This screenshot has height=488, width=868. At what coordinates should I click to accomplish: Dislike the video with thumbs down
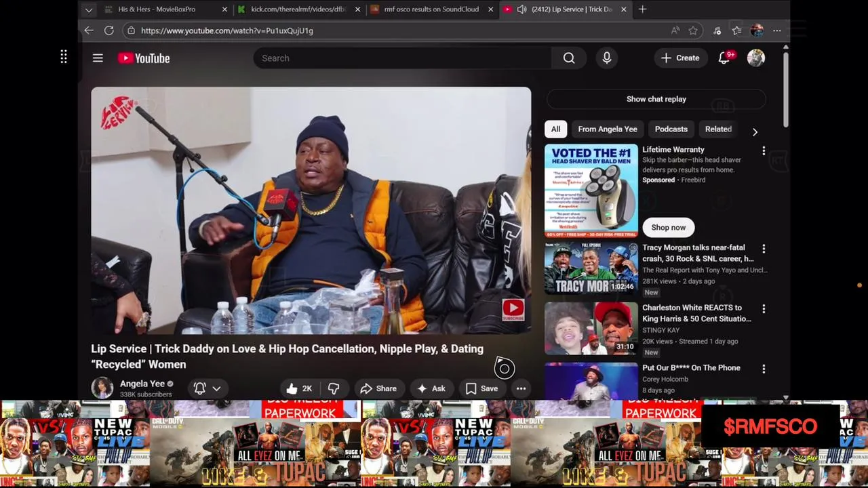point(333,388)
